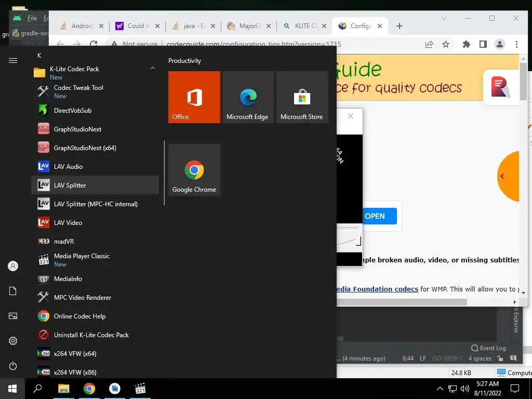
Task: Click the Windows Start button
Action: click(12, 389)
